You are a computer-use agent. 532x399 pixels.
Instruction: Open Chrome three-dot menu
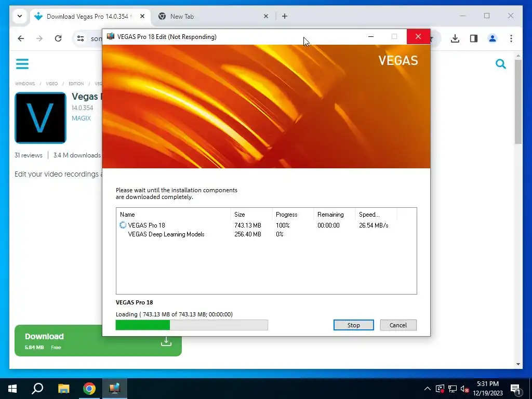[511, 38]
